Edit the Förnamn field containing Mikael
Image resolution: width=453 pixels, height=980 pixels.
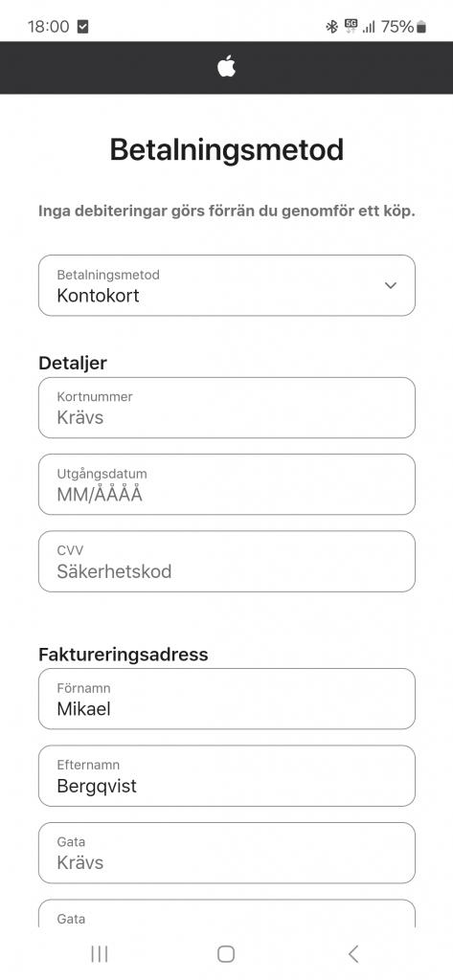(x=226, y=699)
